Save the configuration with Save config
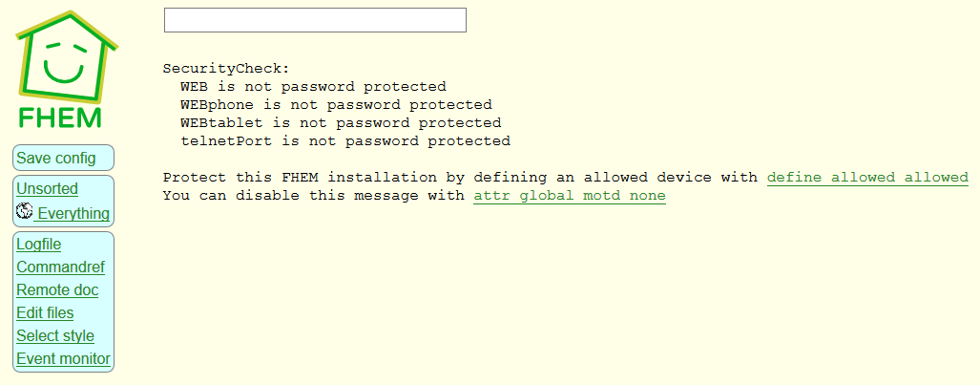This screenshot has height=385, width=980. [56, 158]
